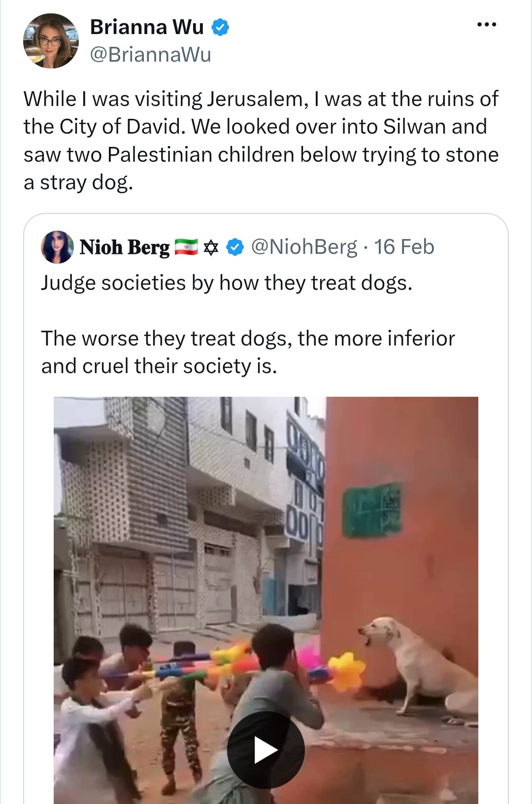Open the video thumbnail with the dog
532x804 pixels.
tap(266, 600)
